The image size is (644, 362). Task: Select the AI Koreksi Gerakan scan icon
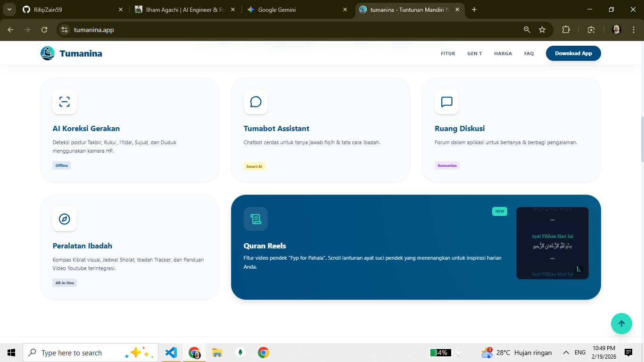click(64, 102)
